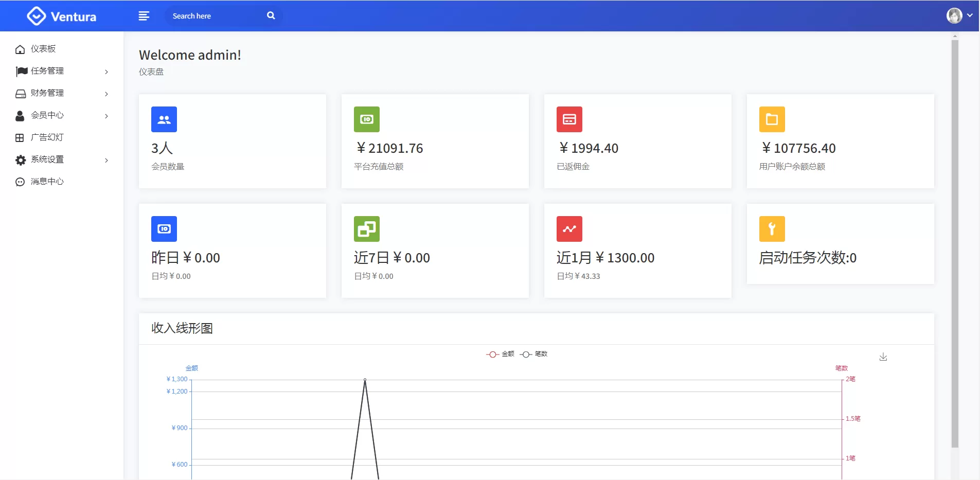Expand the 会员中心 sidebar menu

click(x=62, y=115)
